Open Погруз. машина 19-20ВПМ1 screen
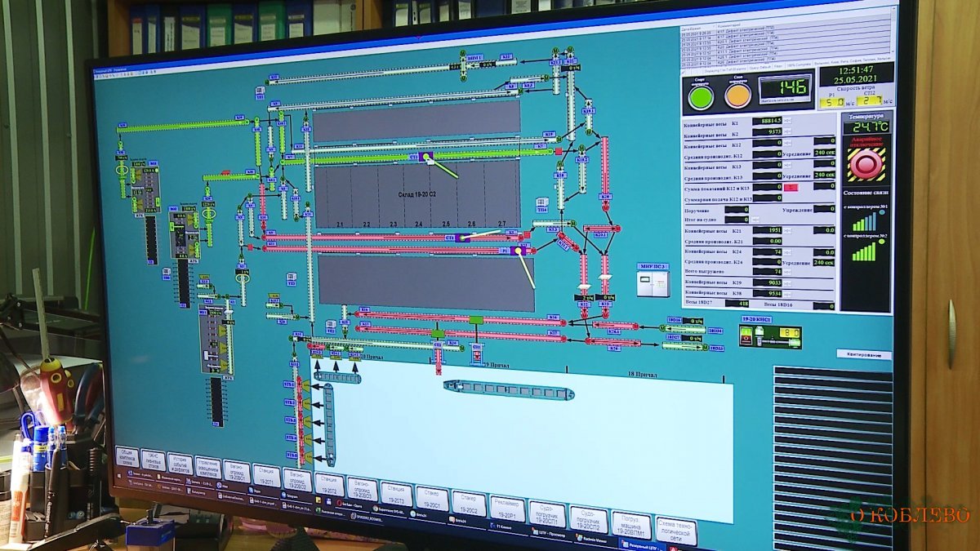Screen dimensions: 980x551 click(x=631, y=525)
